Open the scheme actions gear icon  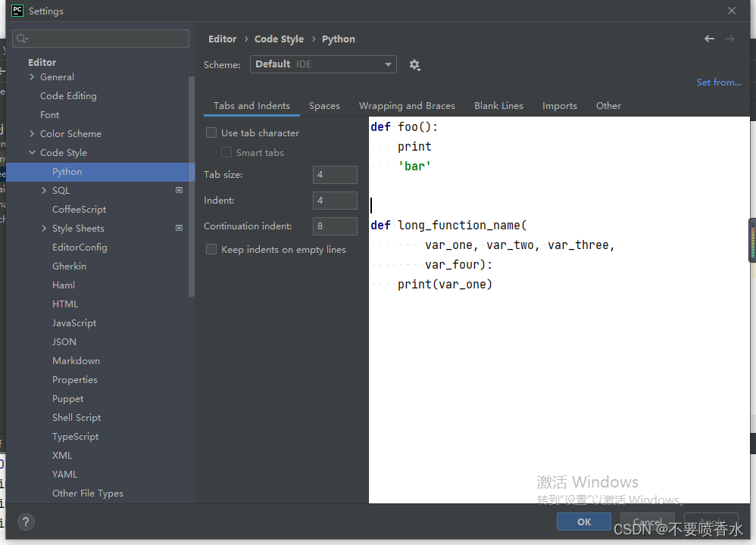(414, 64)
